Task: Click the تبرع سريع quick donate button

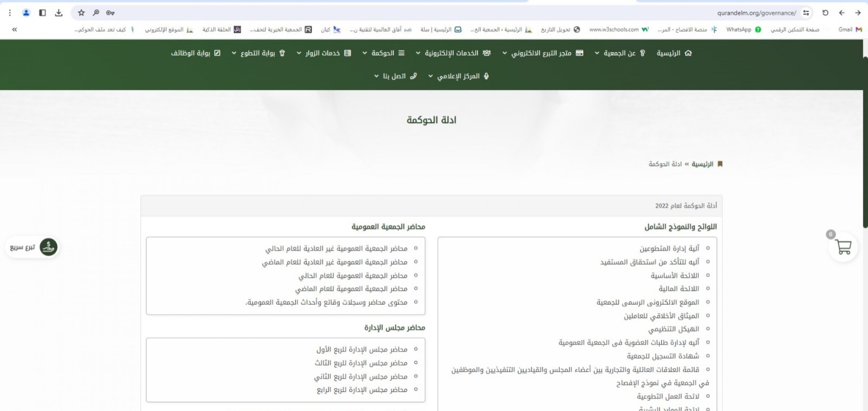Action: point(32,247)
